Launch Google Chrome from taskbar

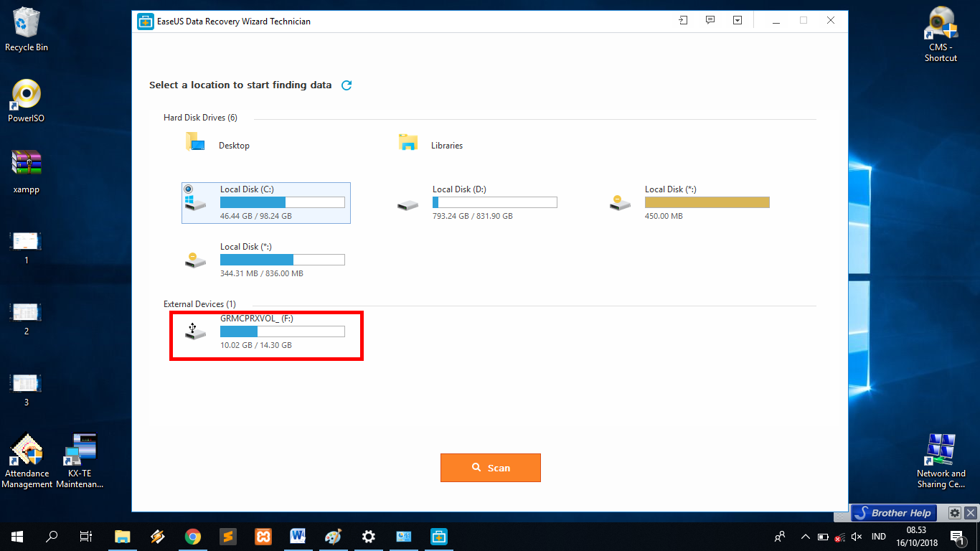click(192, 536)
